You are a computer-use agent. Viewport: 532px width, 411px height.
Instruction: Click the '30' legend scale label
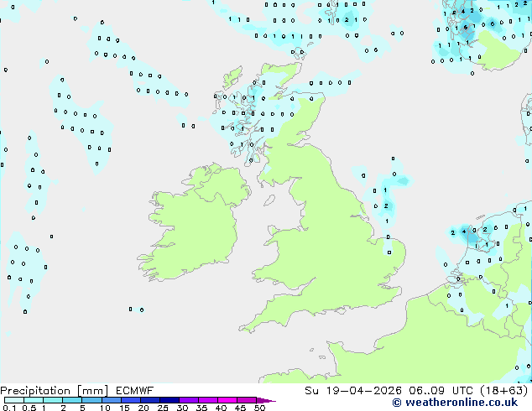tap(182, 408)
